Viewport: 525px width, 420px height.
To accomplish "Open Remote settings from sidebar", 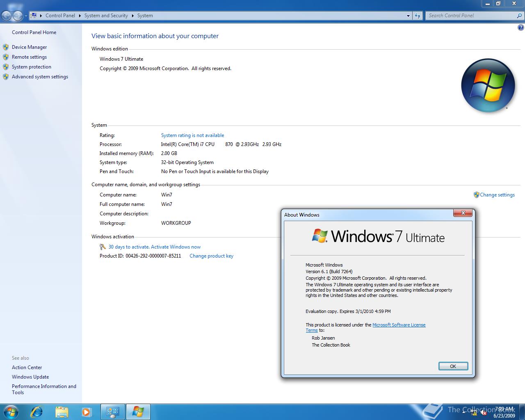I will click(29, 57).
